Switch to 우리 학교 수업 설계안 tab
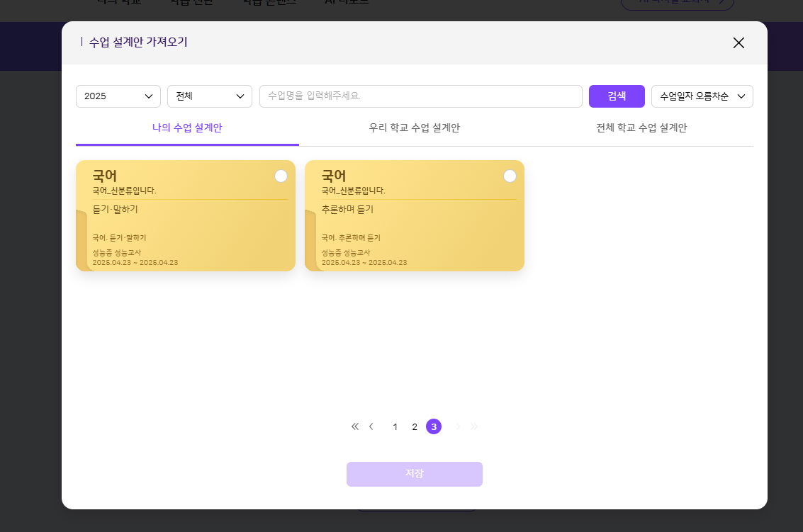The height and width of the screenshot is (532, 803). point(415,128)
